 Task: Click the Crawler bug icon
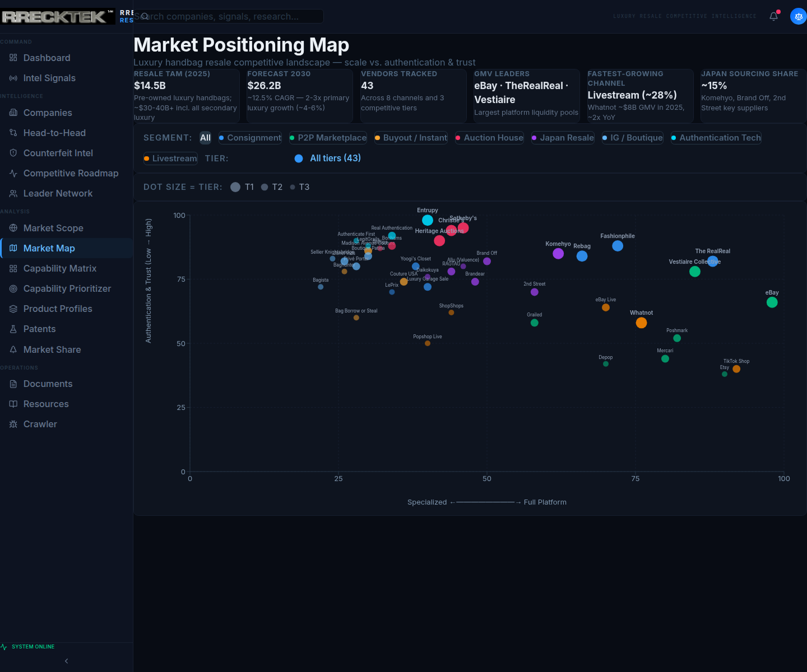click(13, 424)
